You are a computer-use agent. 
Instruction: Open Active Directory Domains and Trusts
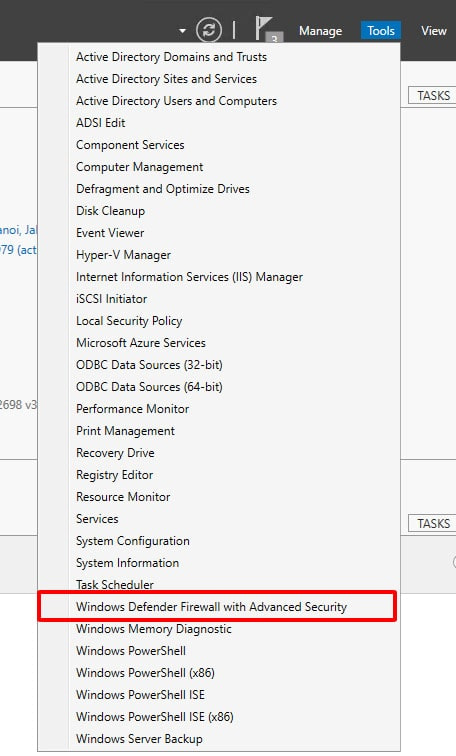pos(219,57)
